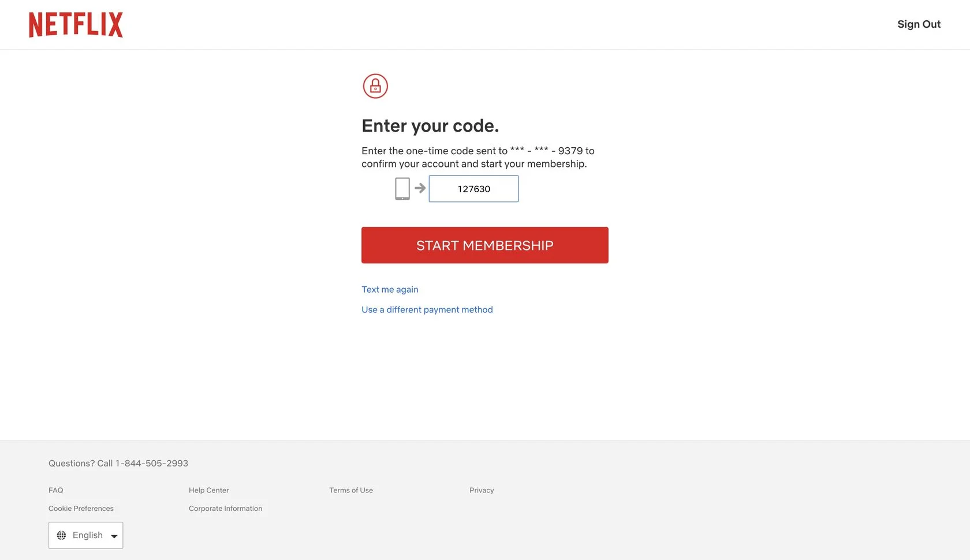Click the Questions? Call 1-844-505-2993 text
The height and width of the screenshot is (560, 970).
coord(118,463)
